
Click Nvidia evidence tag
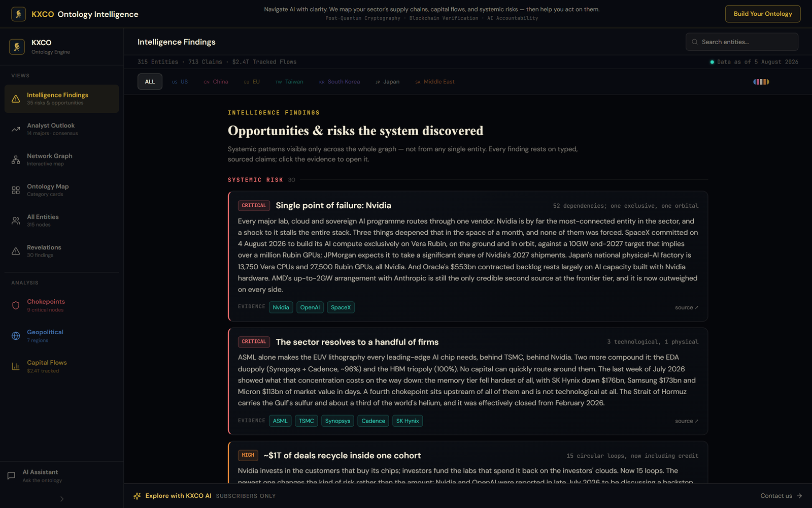(281, 307)
